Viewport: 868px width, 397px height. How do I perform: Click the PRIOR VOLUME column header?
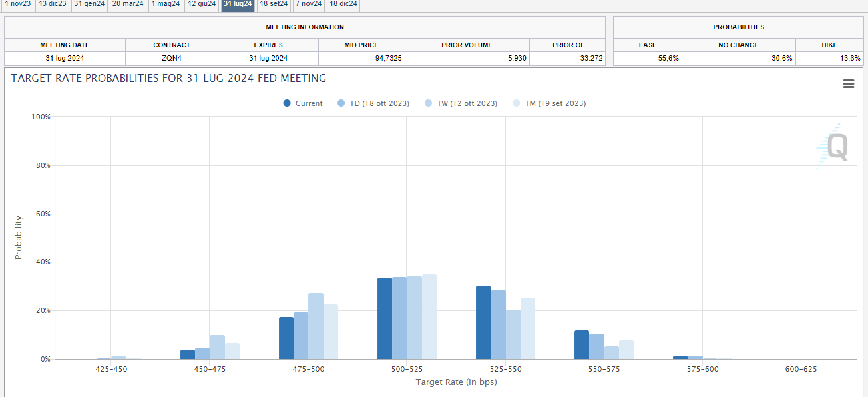tap(467, 45)
